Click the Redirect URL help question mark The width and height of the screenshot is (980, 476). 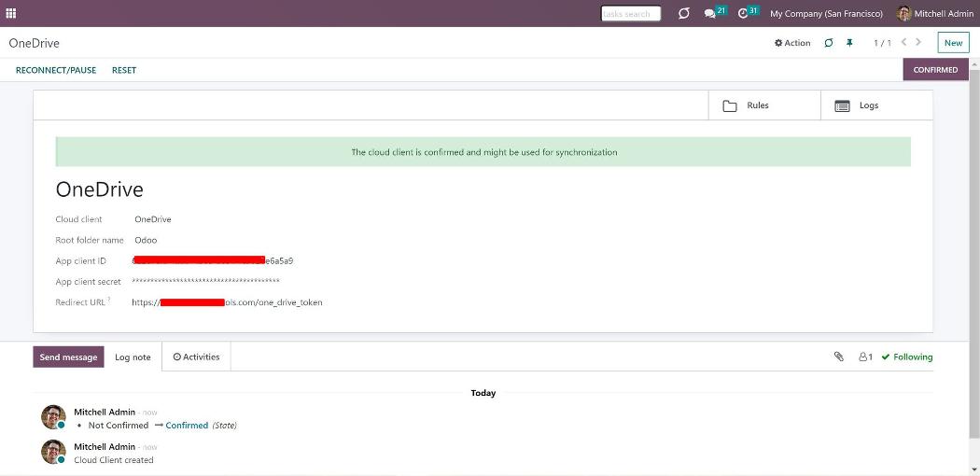(109, 300)
